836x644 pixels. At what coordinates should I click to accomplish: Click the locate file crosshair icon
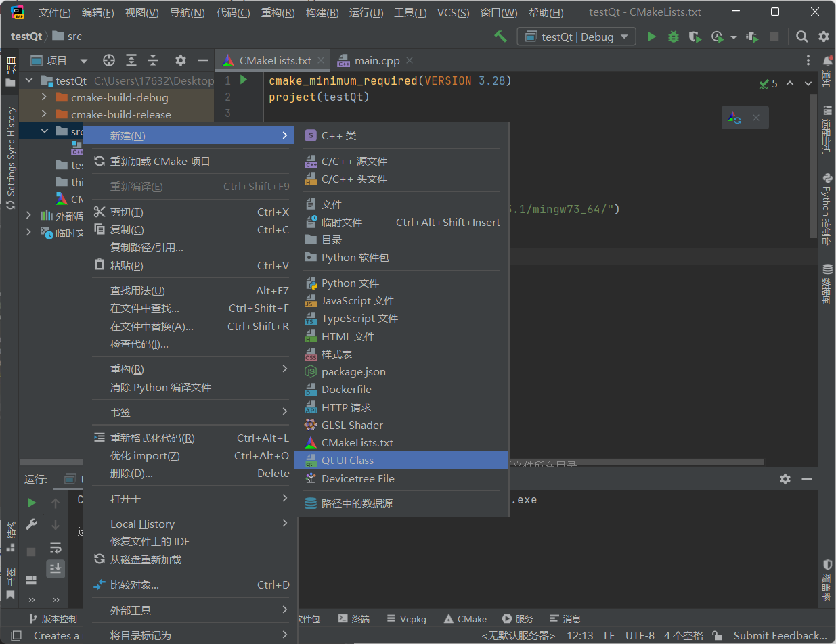click(108, 60)
